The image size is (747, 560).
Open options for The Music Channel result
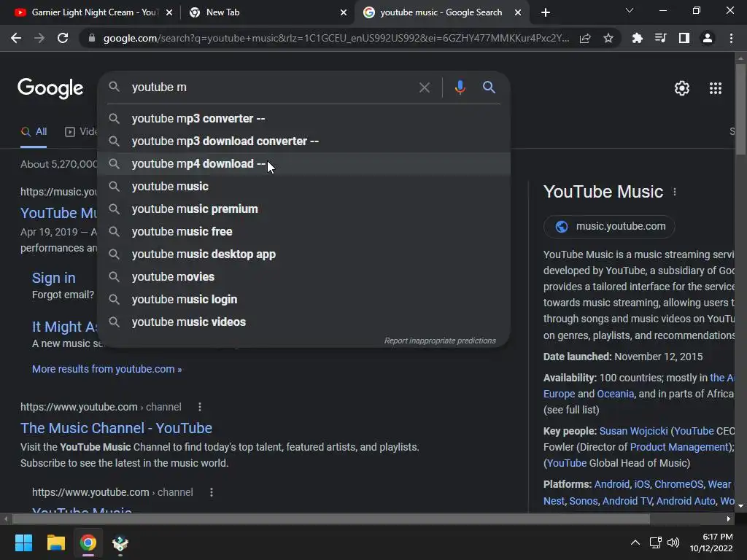coord(200,407)
